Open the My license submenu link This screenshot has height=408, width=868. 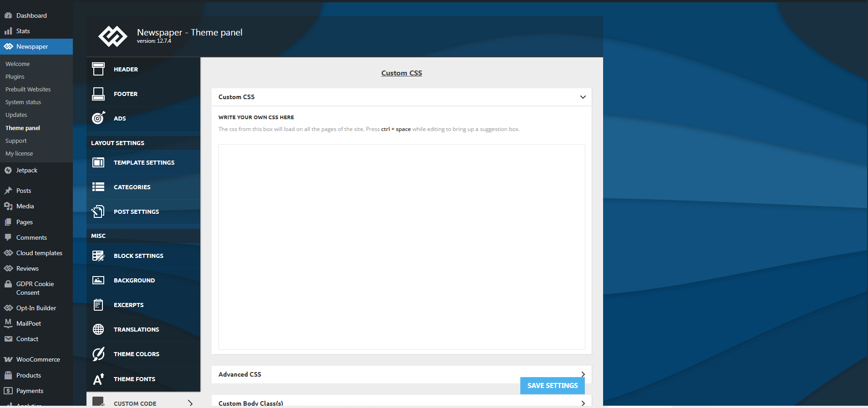tap(19, 154)
